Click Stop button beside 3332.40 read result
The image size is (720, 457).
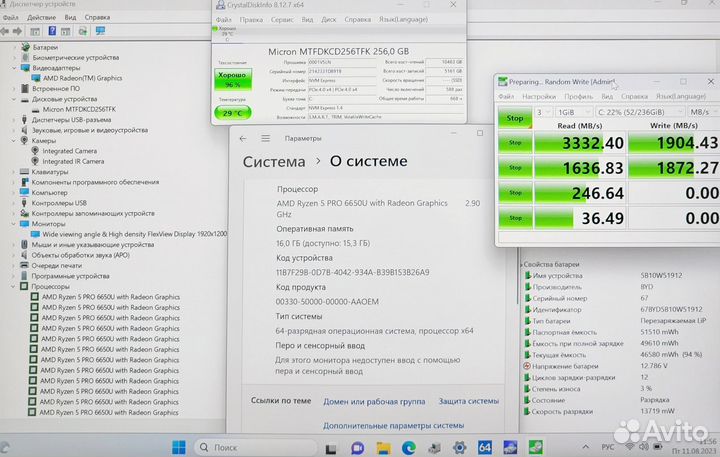pyautogui.click(x=515, y=143)
